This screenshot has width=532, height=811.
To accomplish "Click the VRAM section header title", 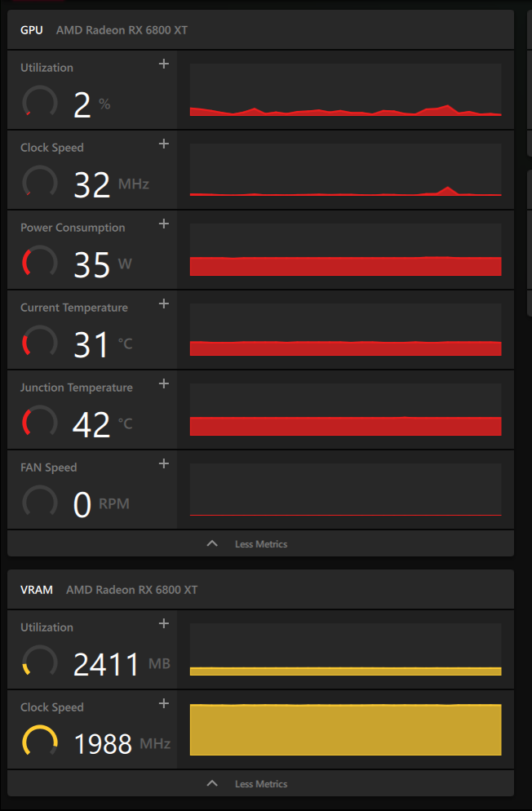I will pos(36,590).
